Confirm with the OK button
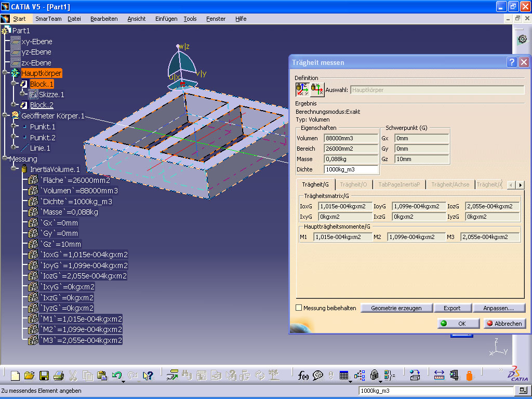Screen dimensions: 532x399 [x=458, y=323]
